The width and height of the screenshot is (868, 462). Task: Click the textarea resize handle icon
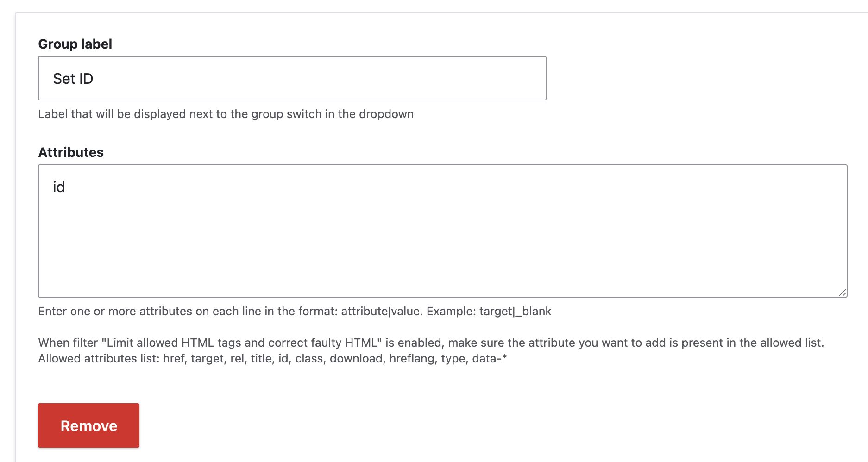pyautogui.click(x=842, y=292)
